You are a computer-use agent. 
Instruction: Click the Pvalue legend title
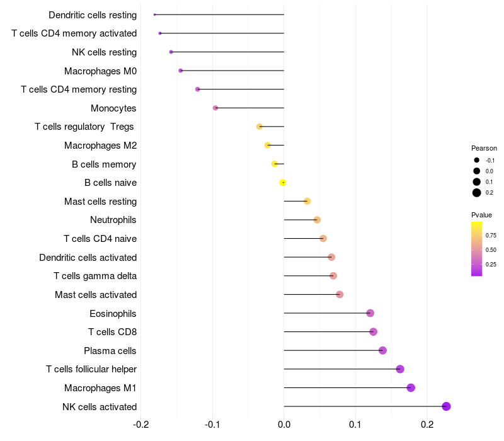[x=482, y=215]
